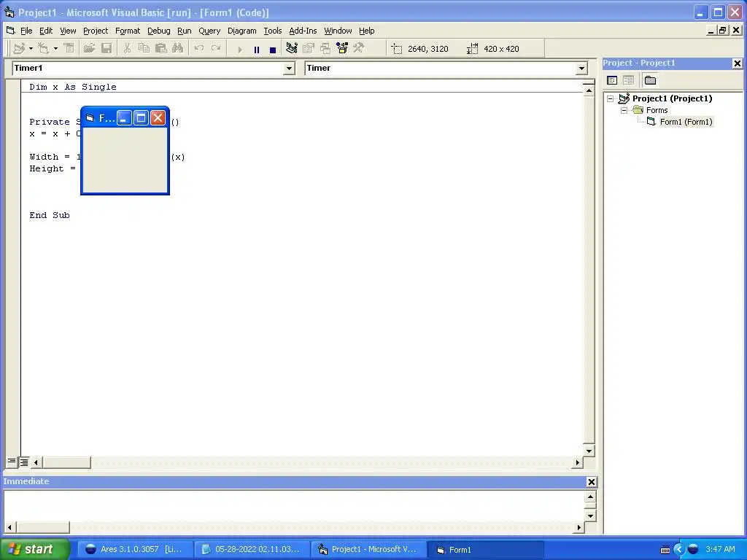Click the Cut scissors icon

coord(127,49)
